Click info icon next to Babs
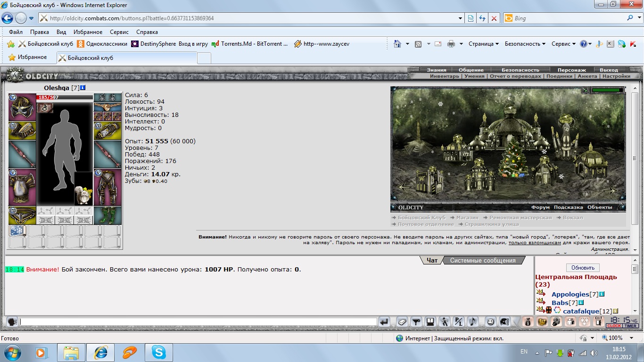 [x=581, y=303]
